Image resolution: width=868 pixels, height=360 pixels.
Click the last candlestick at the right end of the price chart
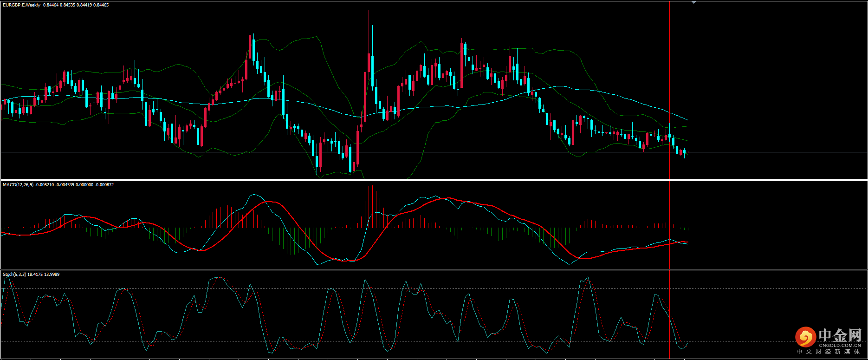[x=684, y=151]
